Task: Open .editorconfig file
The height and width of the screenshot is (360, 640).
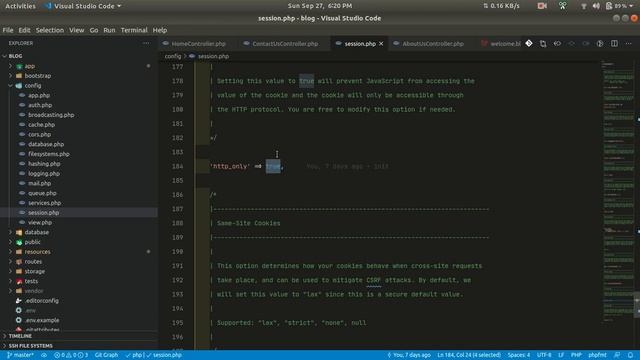Action: tap(42, 300)
